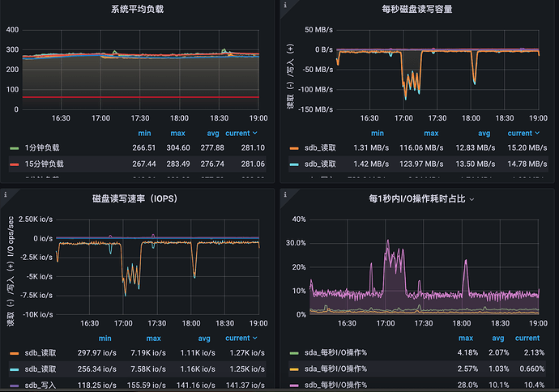Toggle sdb_写入 series in IOPS legend
This screenshot has height=392, width=559.
pos(40,384)
